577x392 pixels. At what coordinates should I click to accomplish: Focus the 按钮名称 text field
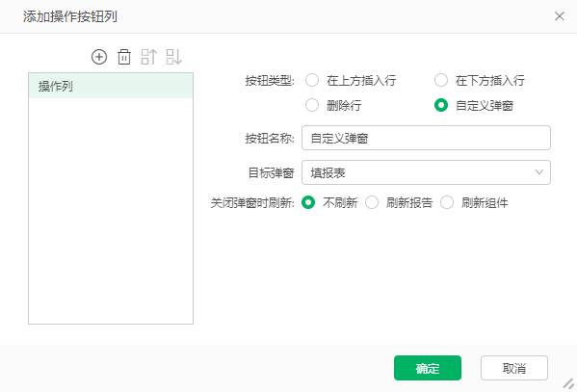tap(426, 138)
